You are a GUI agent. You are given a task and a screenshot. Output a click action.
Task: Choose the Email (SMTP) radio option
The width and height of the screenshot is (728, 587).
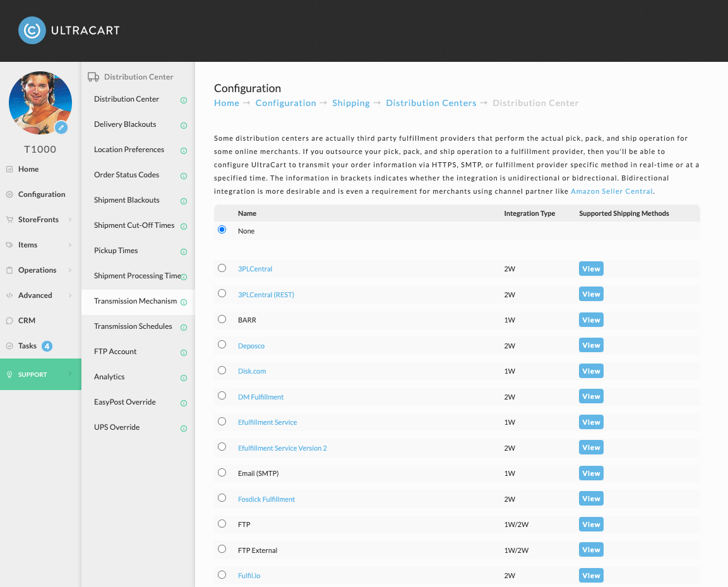point(222,472)
